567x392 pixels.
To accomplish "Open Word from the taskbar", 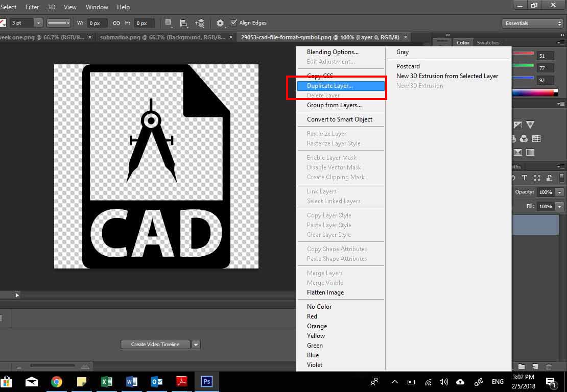I will [132, 381].
